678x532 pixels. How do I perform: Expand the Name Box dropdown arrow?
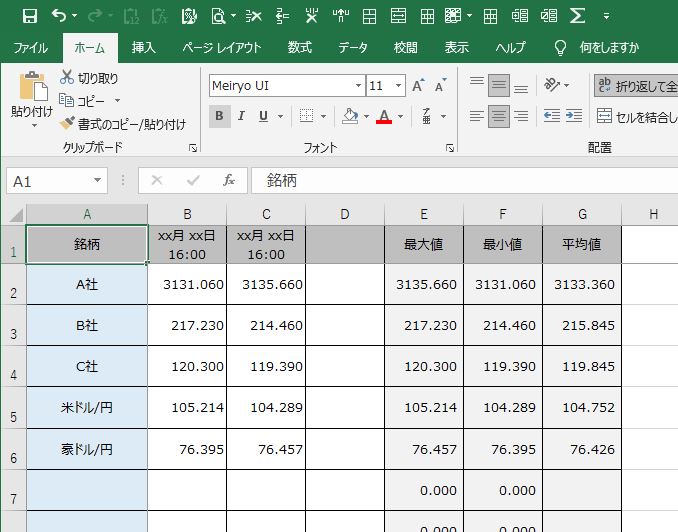pos(97,181)
